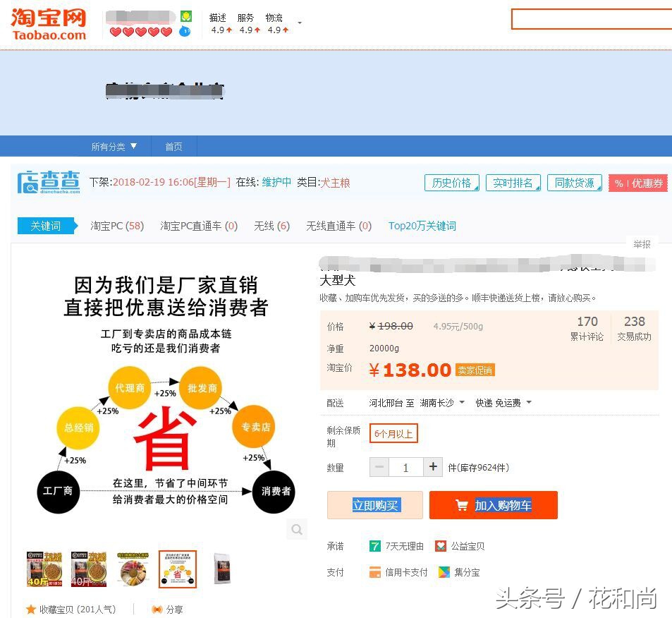Click the cart icon in 加入购物车
Screen dimensions: 672x618
click(x=462, y=505)
